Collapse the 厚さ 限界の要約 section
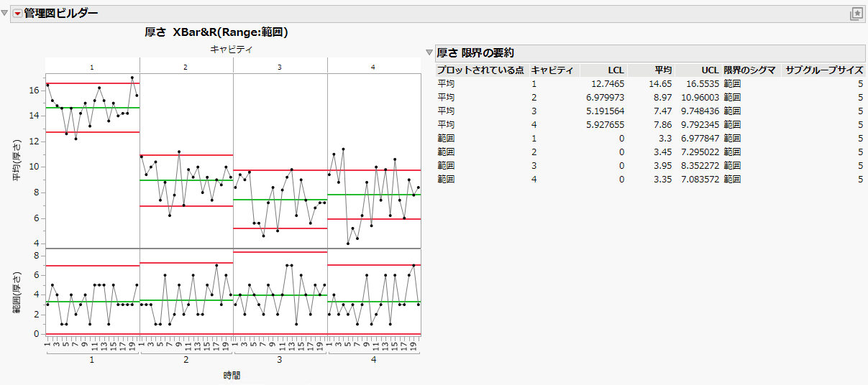Image resolution: width=868 pixels, height=385 pixels. click(x=429, y=52)
